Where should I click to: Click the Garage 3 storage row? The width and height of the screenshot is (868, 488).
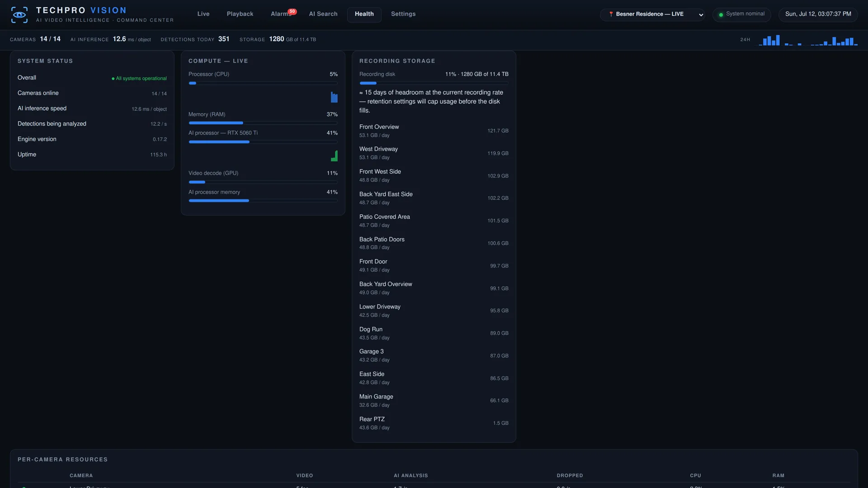(434, 356)
